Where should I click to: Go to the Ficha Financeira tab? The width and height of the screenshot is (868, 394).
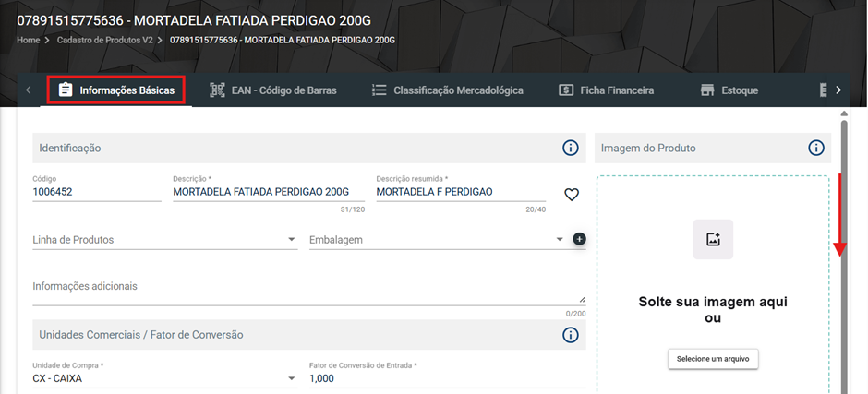(606, 90)
